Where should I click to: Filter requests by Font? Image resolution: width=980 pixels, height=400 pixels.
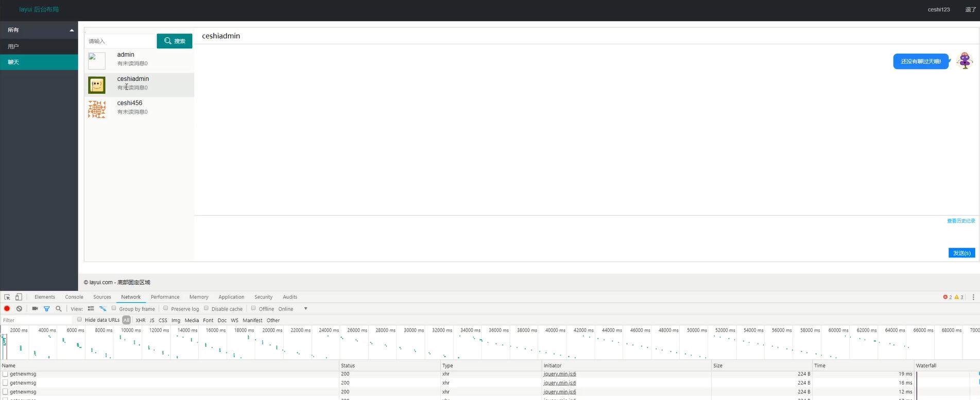click(x=208, y=320)
